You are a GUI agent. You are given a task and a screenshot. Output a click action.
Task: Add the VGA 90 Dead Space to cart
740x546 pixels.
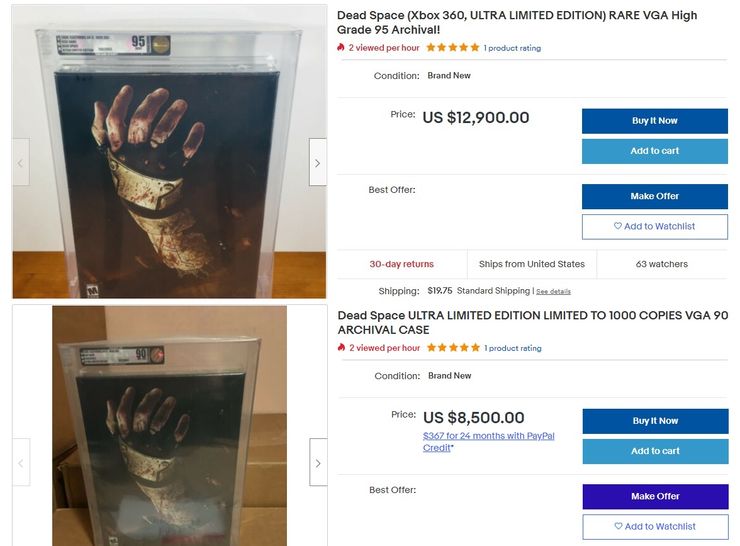pyautogui.click(x=654, y=451)
